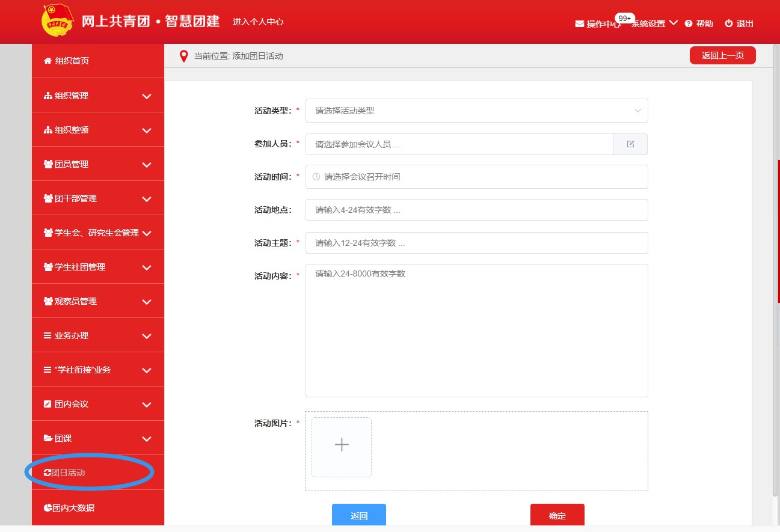
Task: Expand the 观察员管理 chevron
Action: coord(147,302)
